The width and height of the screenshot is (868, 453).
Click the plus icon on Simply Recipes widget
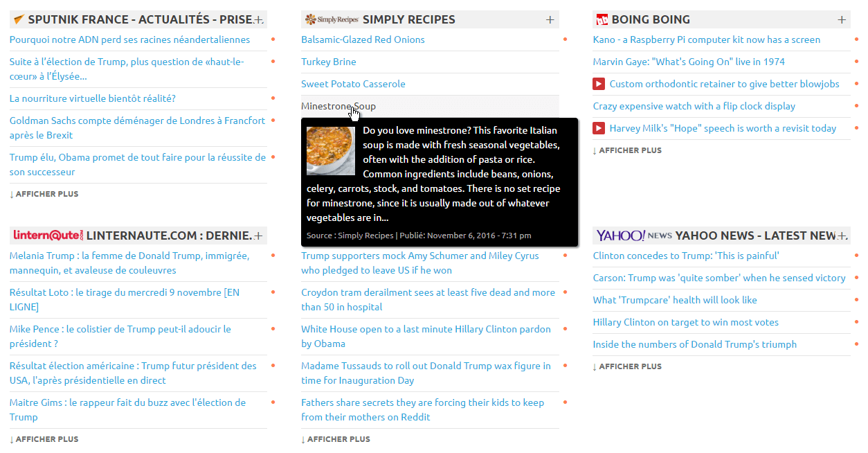[x=550, y=19]
